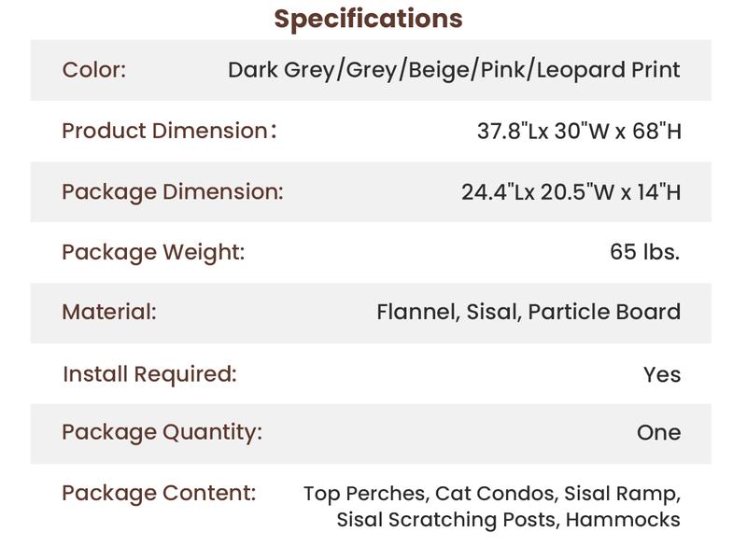Click the Material label
This screenshot has height=560, width=747.
[108, 312]
